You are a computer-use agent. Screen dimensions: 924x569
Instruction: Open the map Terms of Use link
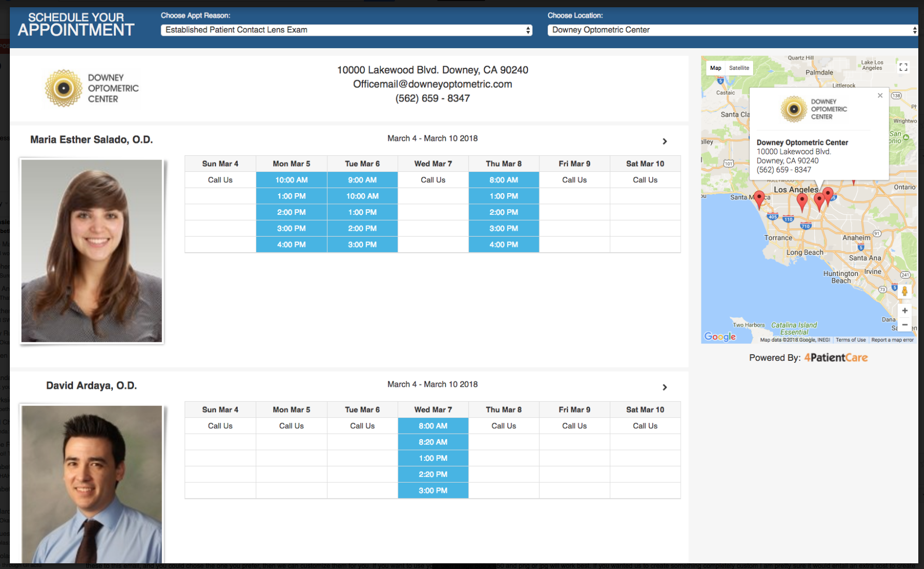tap(850, 340)
